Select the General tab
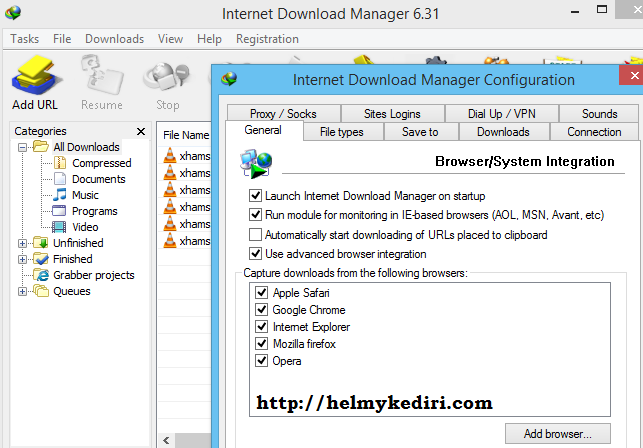 click(x=263, y=130)
